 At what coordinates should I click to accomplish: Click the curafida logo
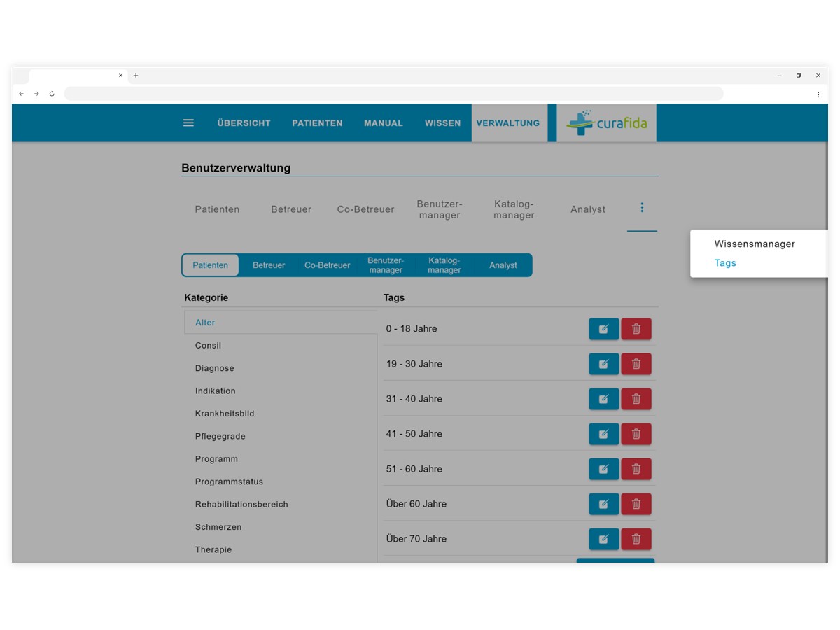tap(607, 123)
